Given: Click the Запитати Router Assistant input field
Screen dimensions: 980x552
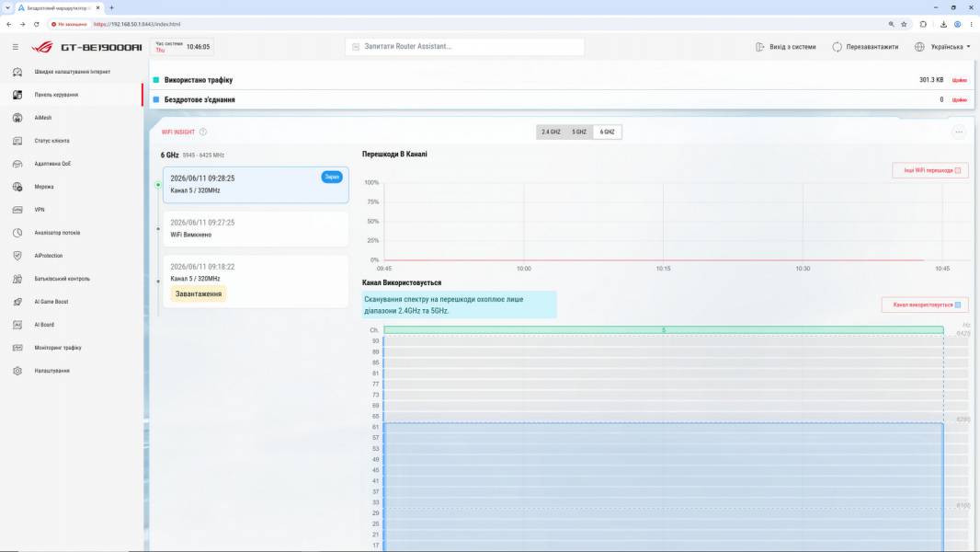Looking at the screenshot, I should [464, 46].
